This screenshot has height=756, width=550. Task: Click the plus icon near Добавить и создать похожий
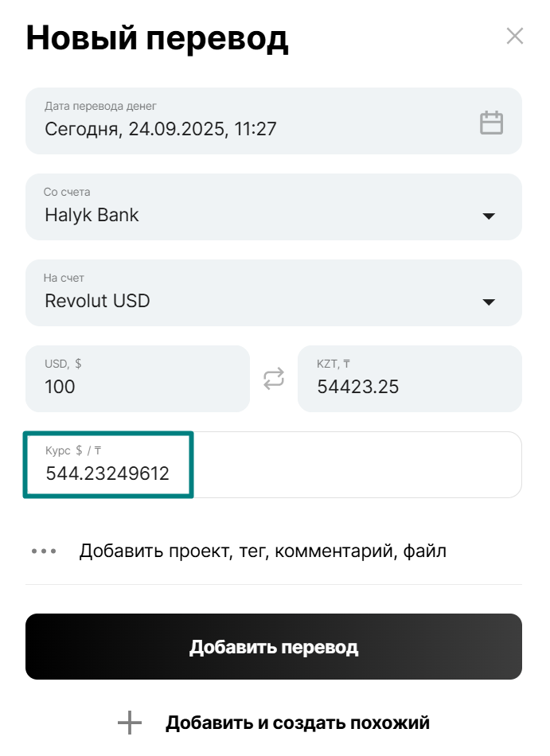[x=130, y=723]
